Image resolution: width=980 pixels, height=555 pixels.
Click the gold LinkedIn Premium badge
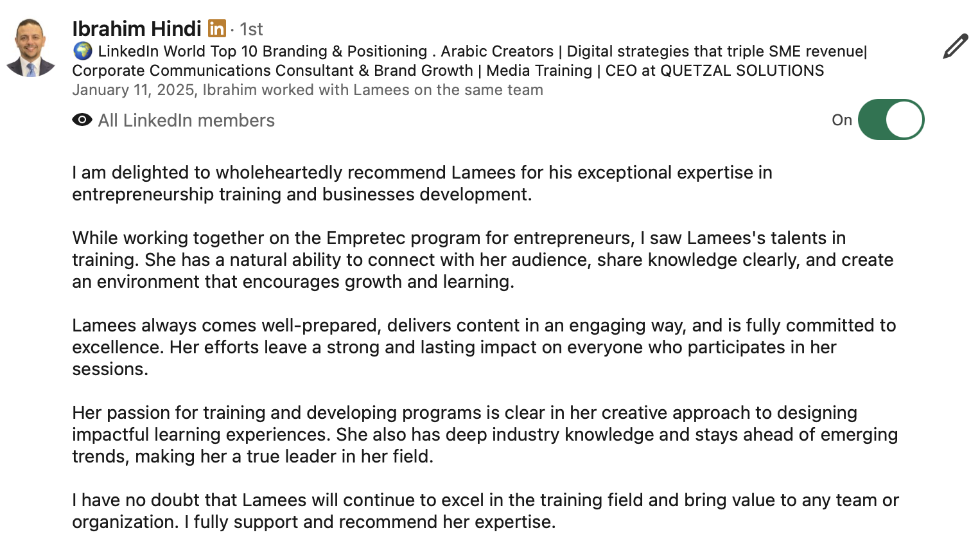click(x=217, y=29)
